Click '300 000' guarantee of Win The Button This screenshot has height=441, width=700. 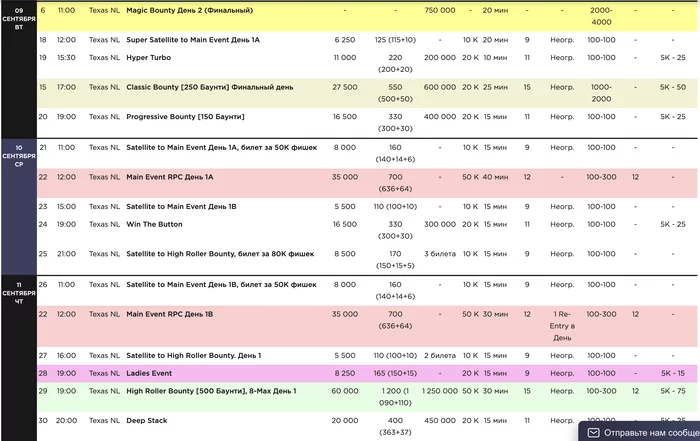click(440, 224)
